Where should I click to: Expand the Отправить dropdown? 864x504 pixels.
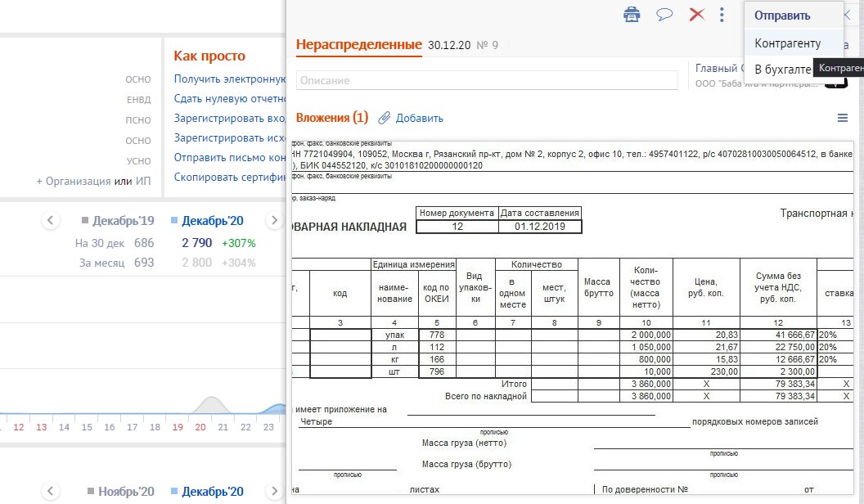782,16
